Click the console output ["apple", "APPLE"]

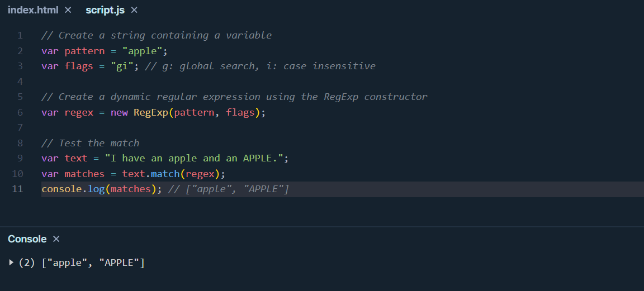[x=93, y=263]
